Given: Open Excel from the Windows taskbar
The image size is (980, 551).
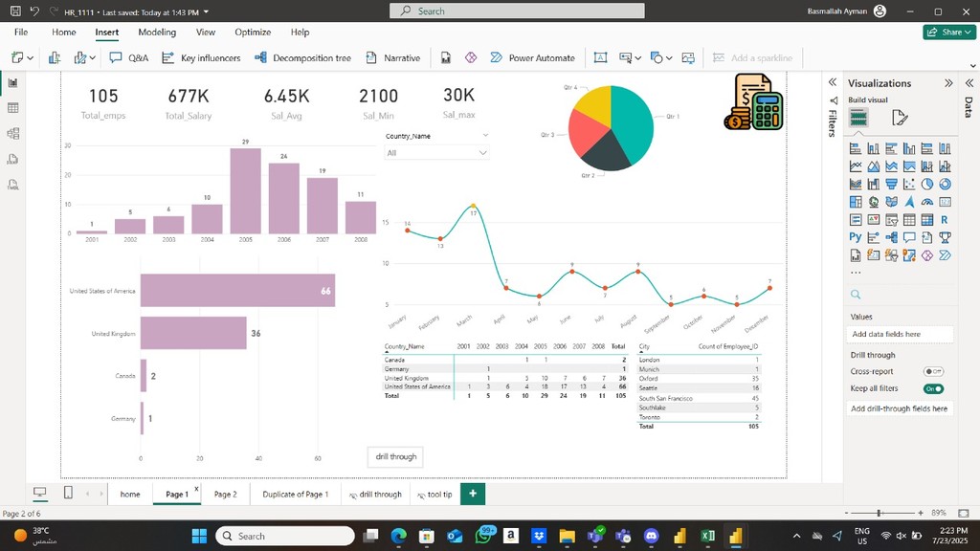Looking at the screenshot, I should tap(708, 536).
